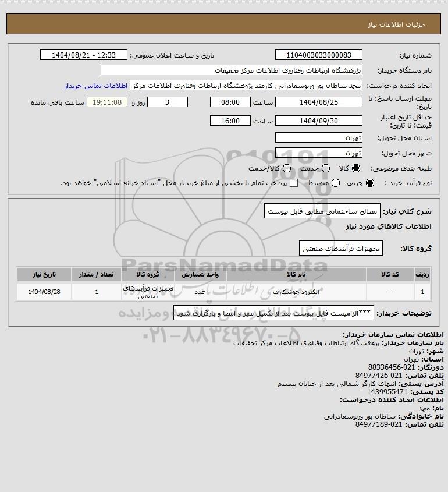Click the buyer organization name field
Image resolution: width=448 pixels, height=492 pixels.
coord(232,70)
